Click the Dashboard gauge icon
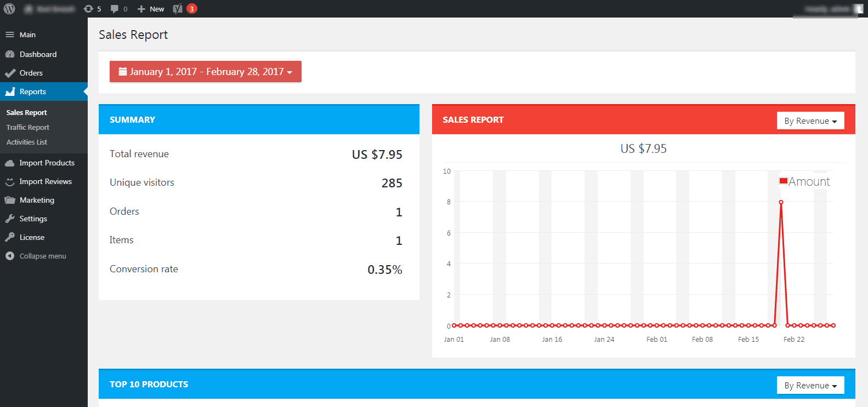The image size is (868, 407). pos(10,54)
